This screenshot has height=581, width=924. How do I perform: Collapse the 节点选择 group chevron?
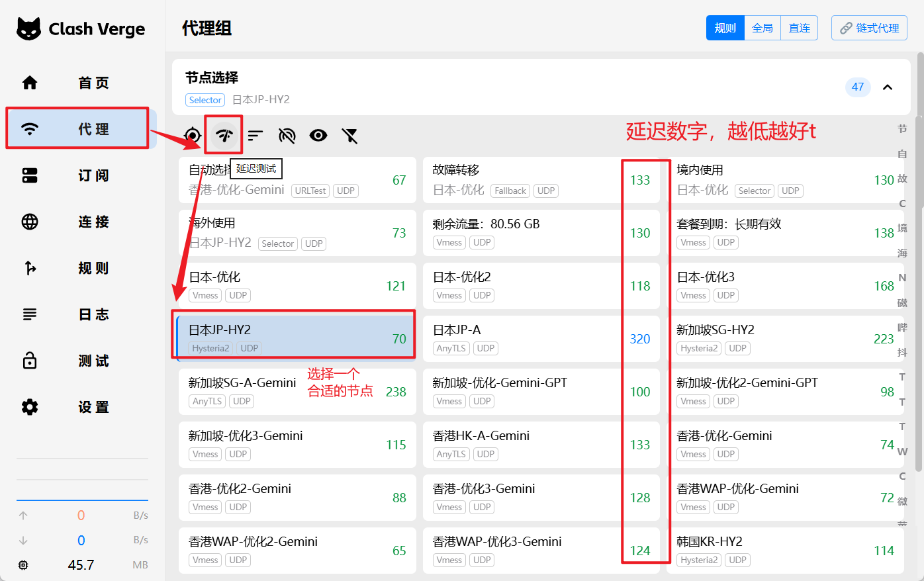click(x=888, y=87)
